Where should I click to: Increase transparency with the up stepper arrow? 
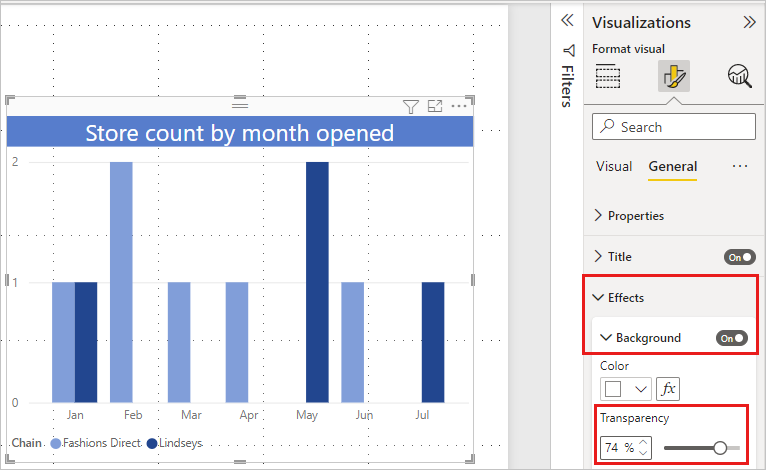coord(643,443)
